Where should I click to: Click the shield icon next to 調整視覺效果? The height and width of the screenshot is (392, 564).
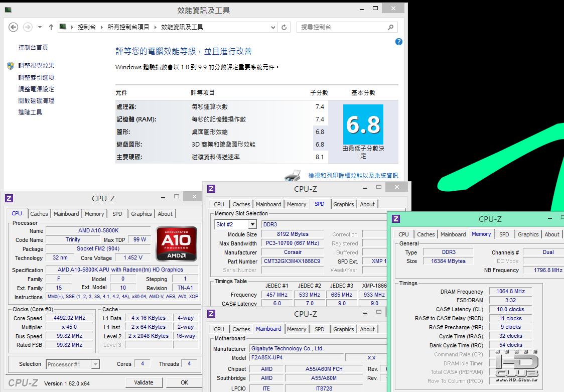point(11,66)
